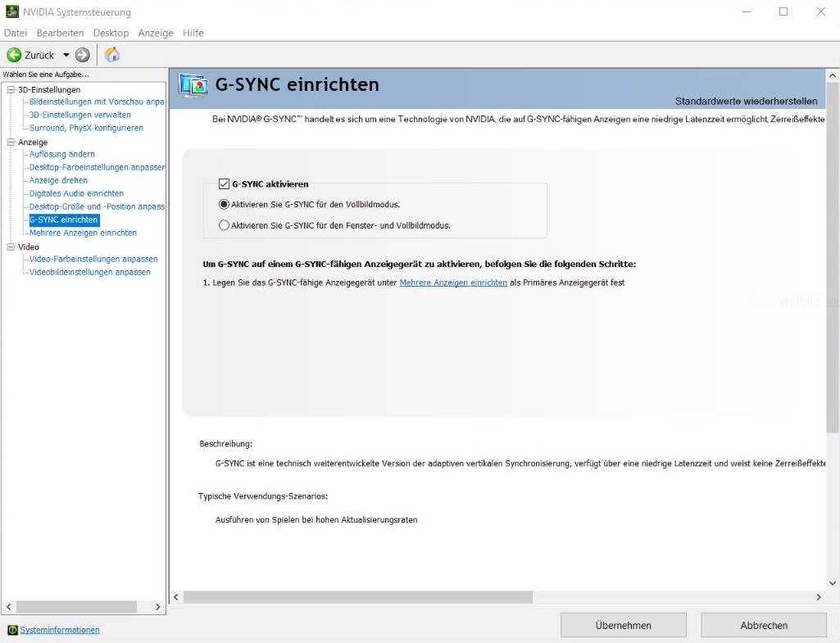The width and height of the screenshot is (840, 643).
Task: Open the Hilfe menu
Action: tap(193, 33)
